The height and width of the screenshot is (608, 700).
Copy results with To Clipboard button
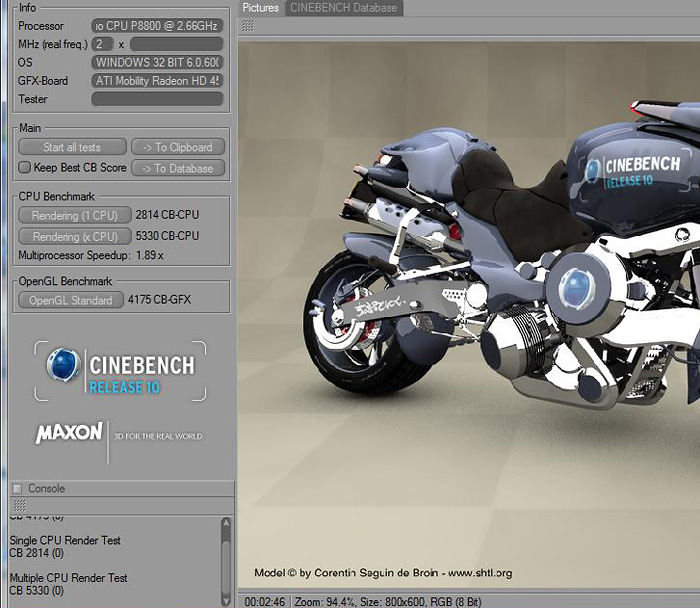(178, 147)
